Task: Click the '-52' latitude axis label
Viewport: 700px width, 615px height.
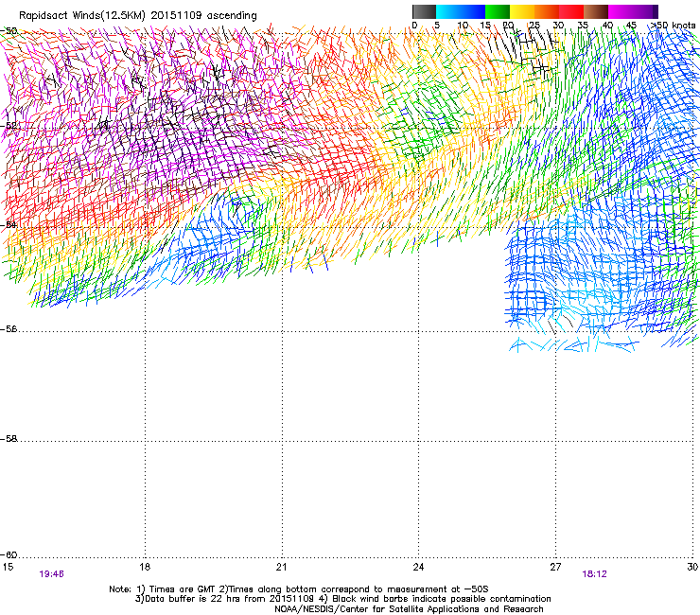Action: (9, 126)
